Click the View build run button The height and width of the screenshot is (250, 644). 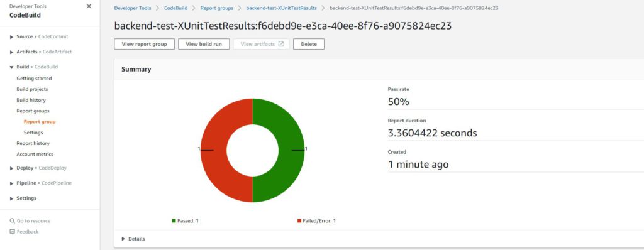coord(204,44)
